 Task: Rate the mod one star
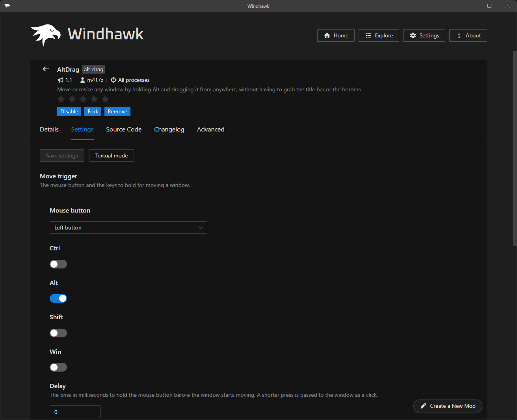(61, 99)
